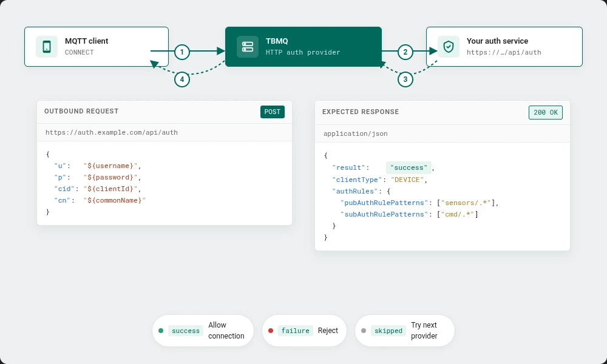The height and width of the screenshot is (364, 607).
Task: Click the TBMQ server icon
Action: (248, 47)
